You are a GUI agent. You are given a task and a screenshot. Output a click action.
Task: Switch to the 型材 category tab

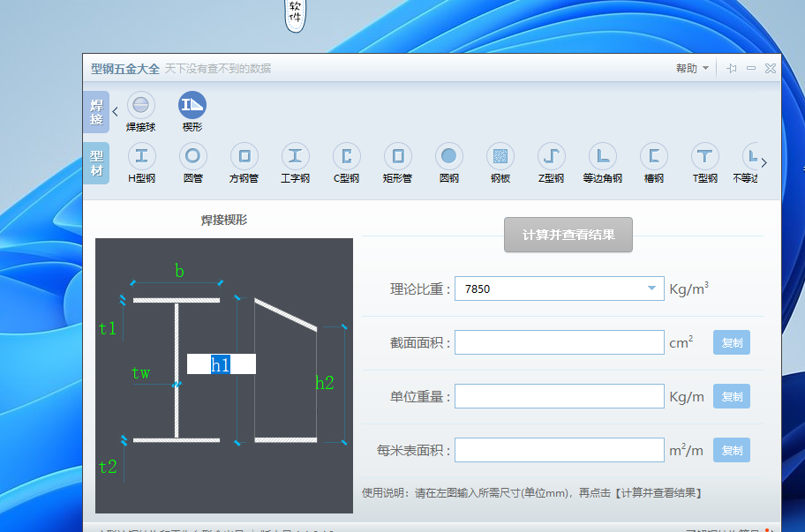click(96, 163)
